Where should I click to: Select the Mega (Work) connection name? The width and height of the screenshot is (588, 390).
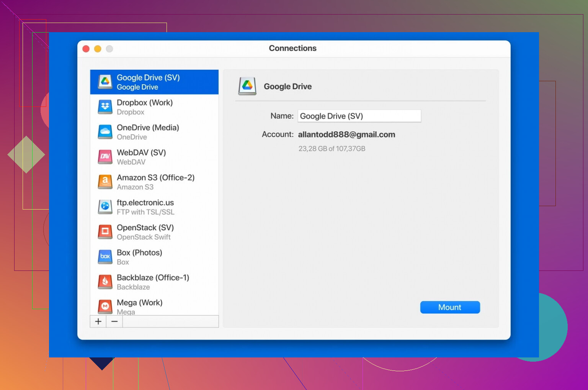tap(139, 303)
